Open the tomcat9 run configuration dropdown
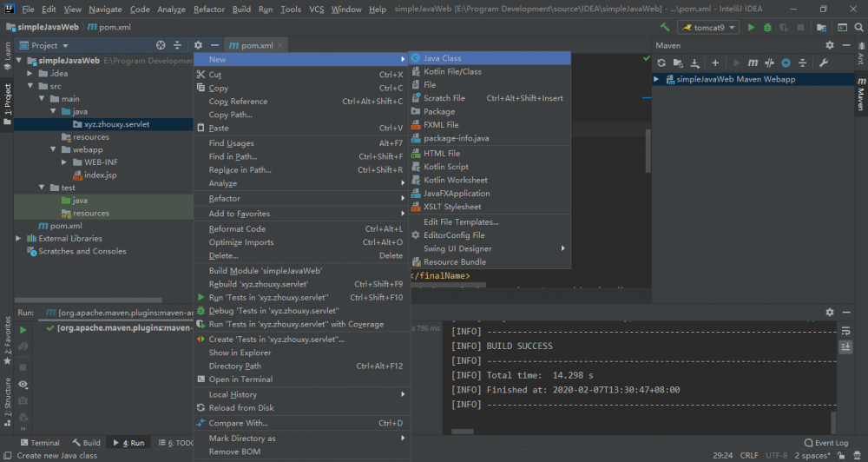The image size is (868, 462). pos(708,27)
